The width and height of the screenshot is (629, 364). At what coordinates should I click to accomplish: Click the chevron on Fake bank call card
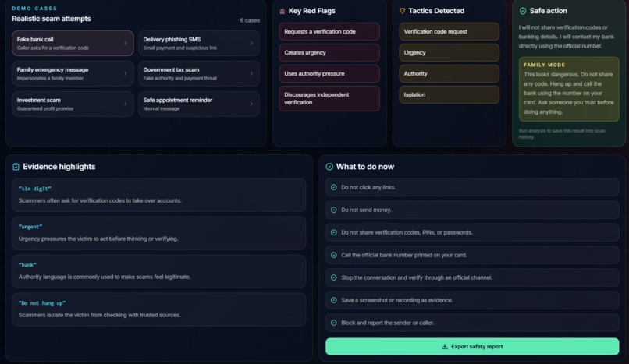[125, 43]
